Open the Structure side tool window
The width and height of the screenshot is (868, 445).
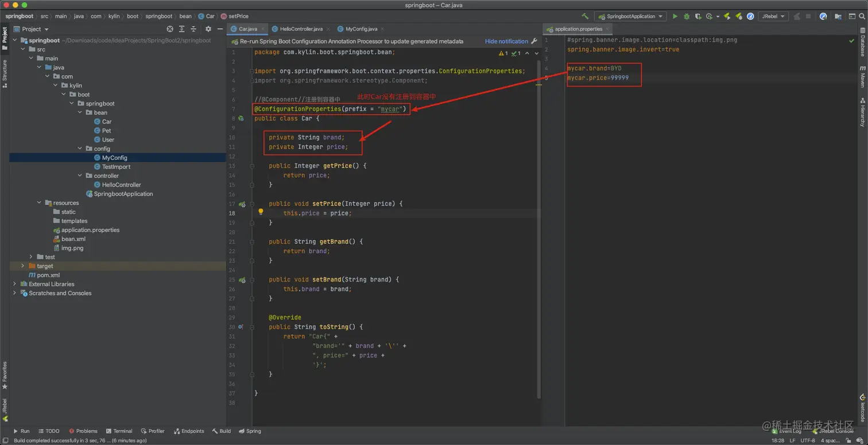pyautogui.click(x=5, y=73)
